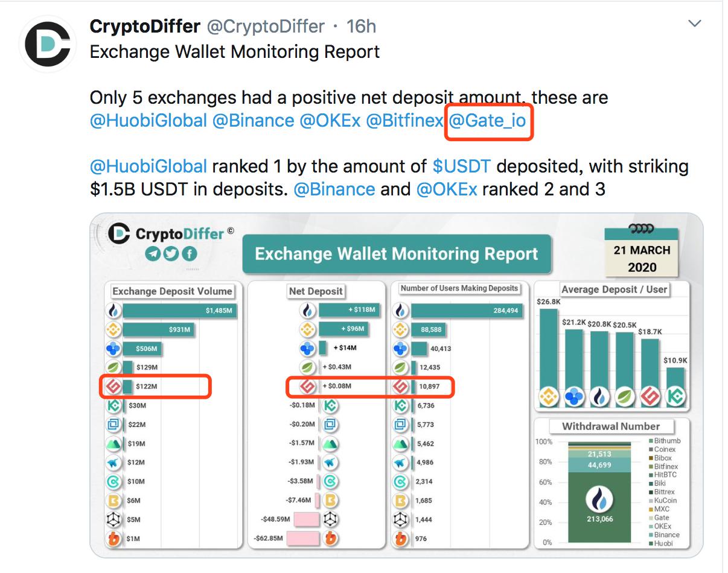Click the Gate.io icon in Exchange Deposit Volume

click(114, 387)
